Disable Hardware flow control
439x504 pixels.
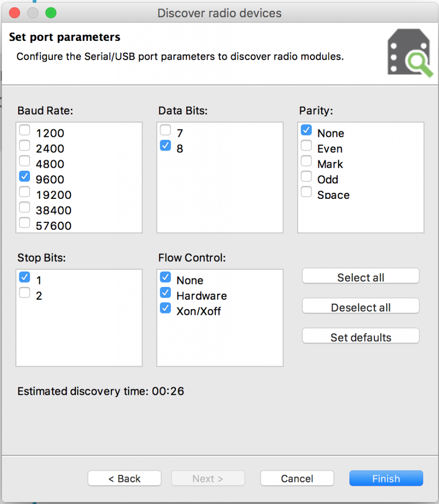(165, 295)
